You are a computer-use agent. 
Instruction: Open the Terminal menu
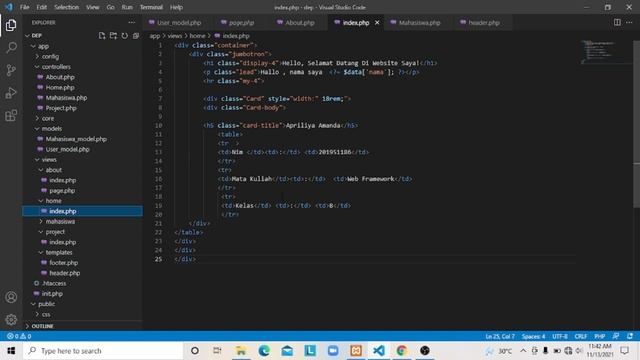click(x=151, y=7)
